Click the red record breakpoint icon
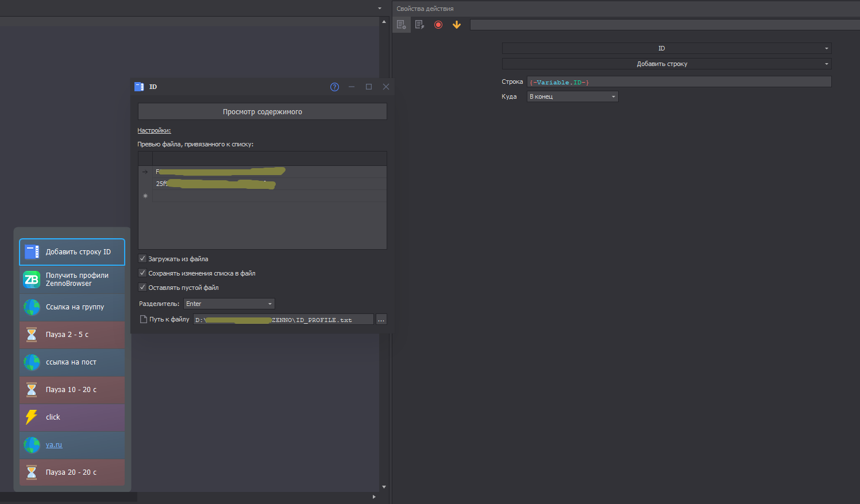This screenshot has height=504, width=860. [x=438, y=25]
